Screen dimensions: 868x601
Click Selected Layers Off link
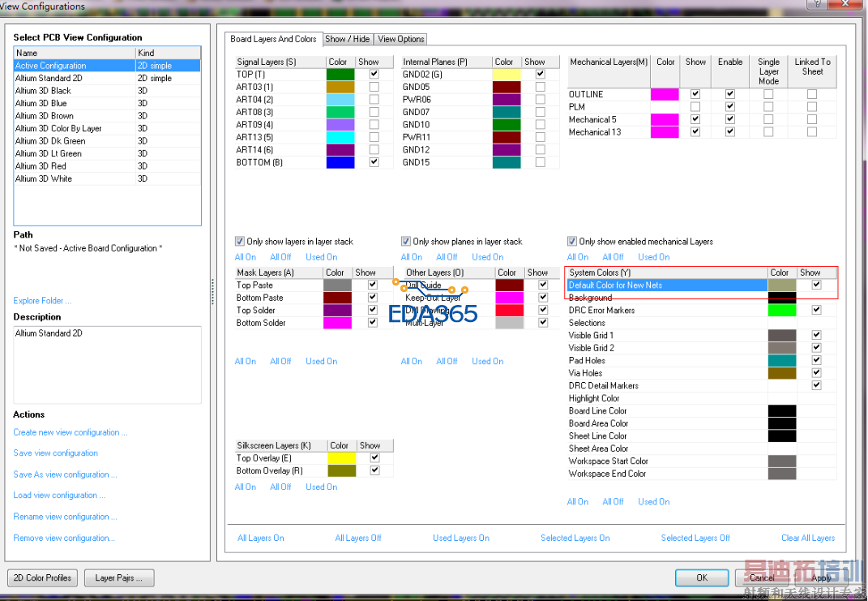coord(695,539)
